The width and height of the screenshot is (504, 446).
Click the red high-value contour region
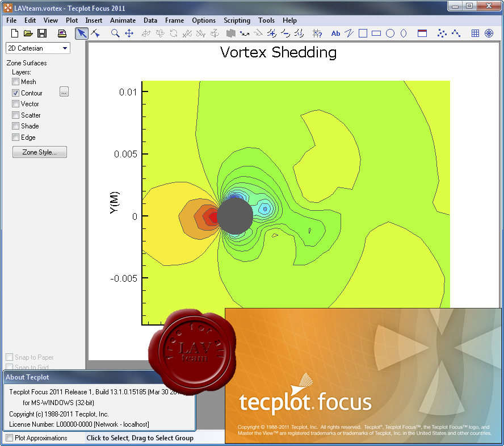214,216
